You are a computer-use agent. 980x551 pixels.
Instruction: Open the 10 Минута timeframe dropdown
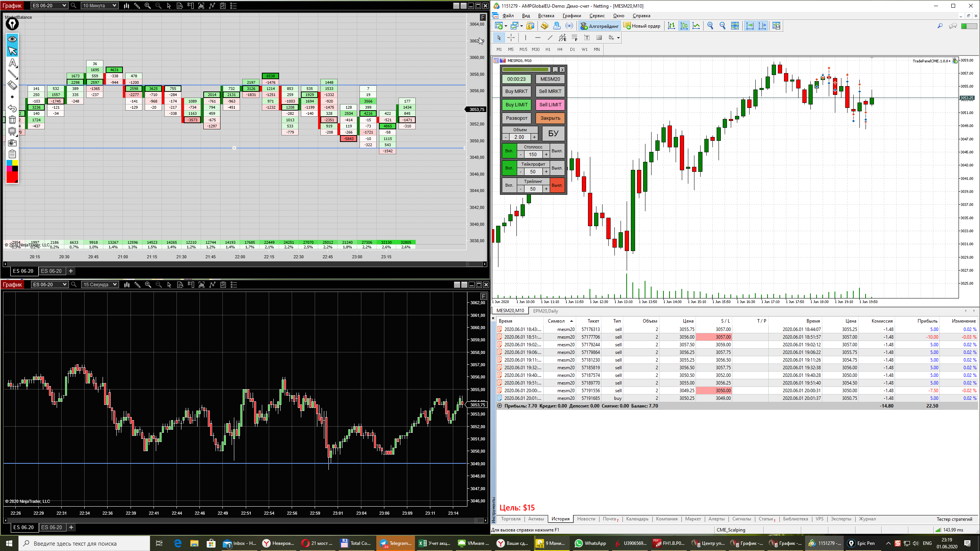(100, 6)
